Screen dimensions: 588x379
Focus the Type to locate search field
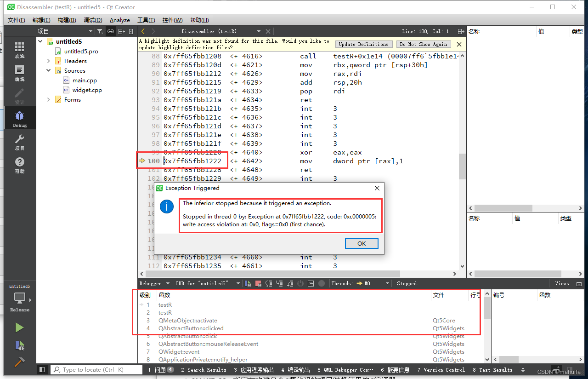coord(97,369)
